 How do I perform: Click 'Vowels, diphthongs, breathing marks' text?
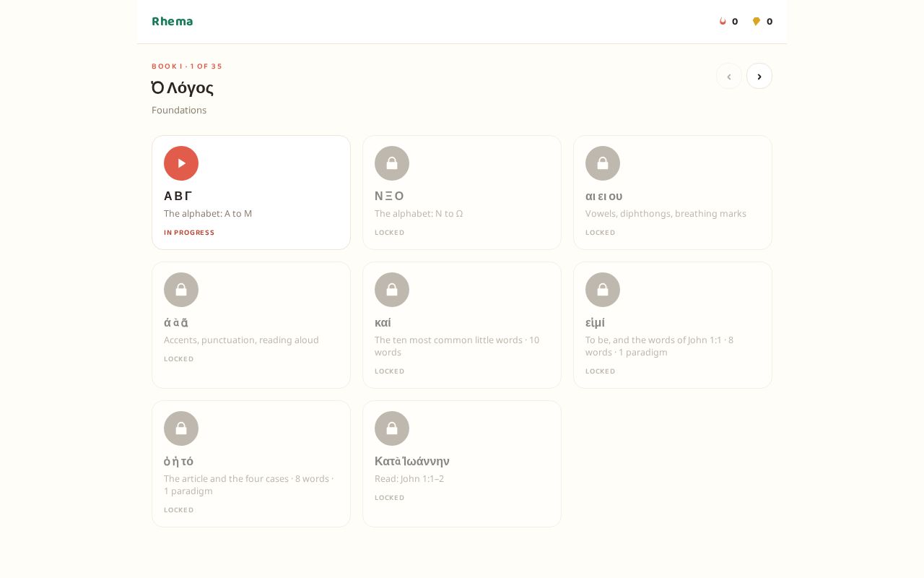pyautogui.click(x=666, y=214)
